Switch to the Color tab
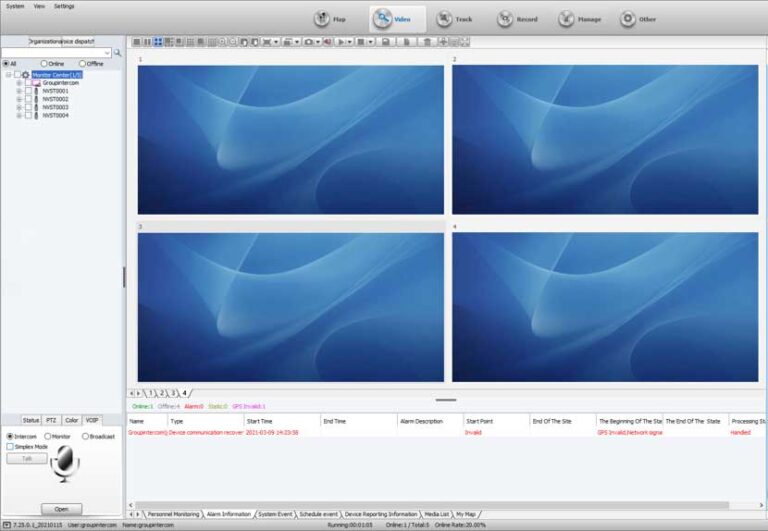 [x=72, y=420]
